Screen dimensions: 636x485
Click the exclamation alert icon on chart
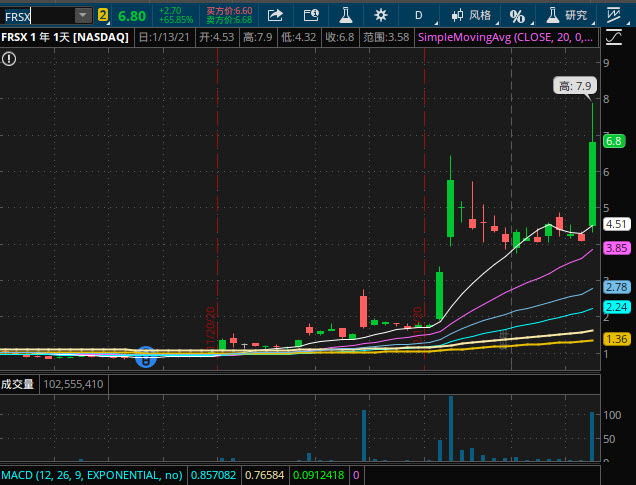click(x=9, y=59)
